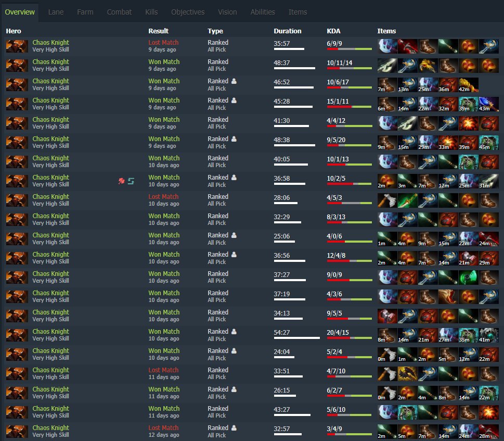This screenshot has width=504, height=441.
Task: Open the Lost Match link in the 35:57 row
Action: (163, 43)
